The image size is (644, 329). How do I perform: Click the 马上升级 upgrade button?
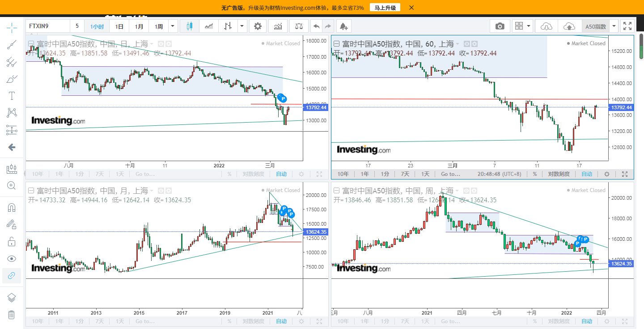pyautogui.click(x=385, y=8)
